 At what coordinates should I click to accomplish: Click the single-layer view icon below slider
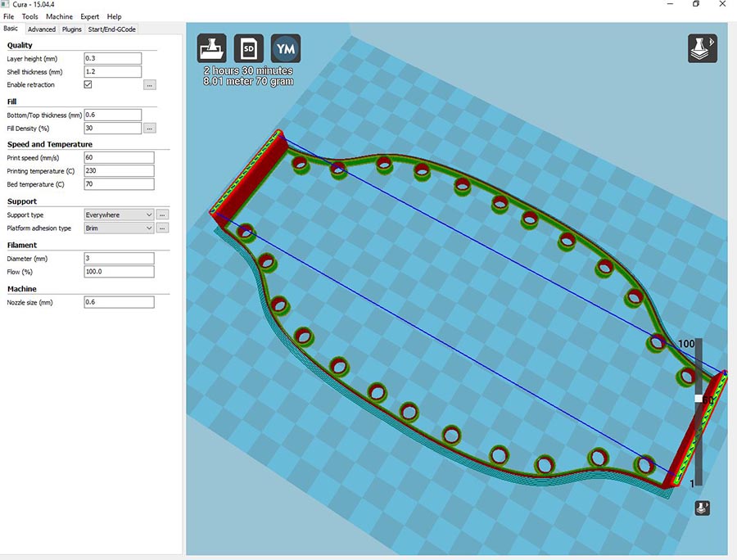(703, 508)
